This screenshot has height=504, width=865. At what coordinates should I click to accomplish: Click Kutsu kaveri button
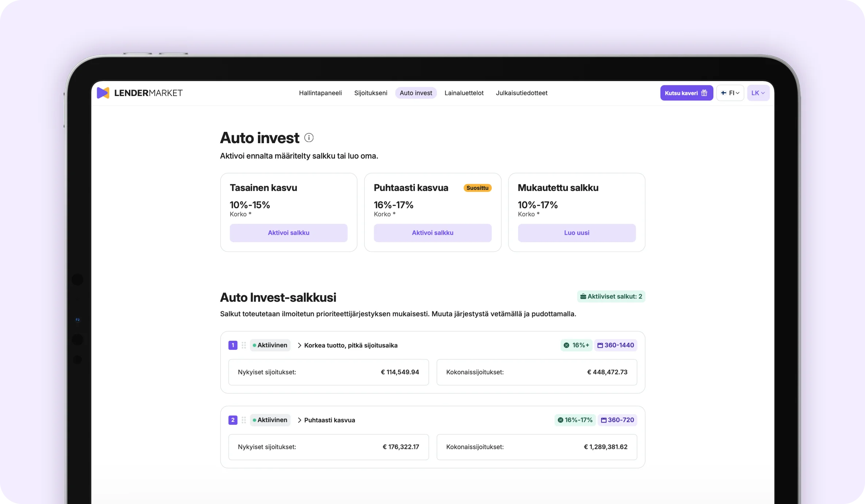pyautogui.click(x=686, y=93)
